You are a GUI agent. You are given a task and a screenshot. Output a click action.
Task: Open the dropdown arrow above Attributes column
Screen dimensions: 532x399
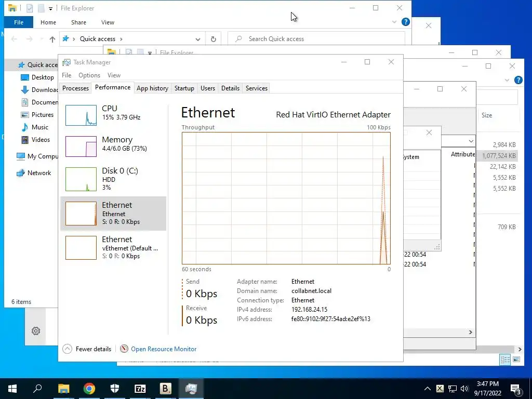[471, 141]
